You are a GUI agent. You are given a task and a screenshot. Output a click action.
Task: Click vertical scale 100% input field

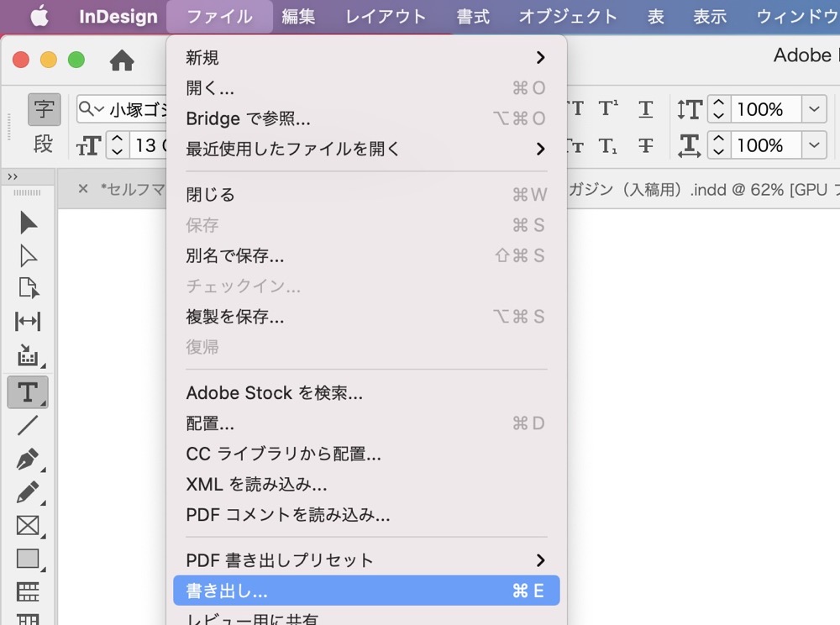click(766, 109)
